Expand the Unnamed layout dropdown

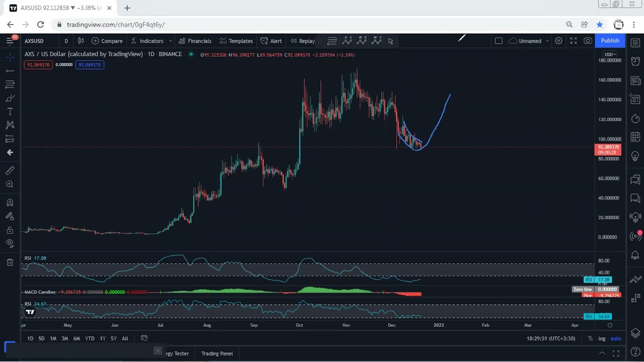point(547,41)
